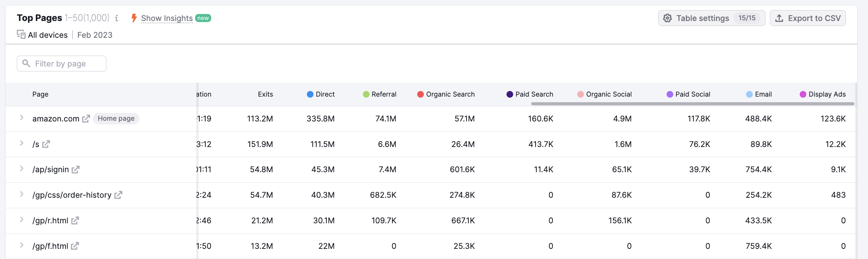Open the Show Insights link
868x259 pixels.
(167, 18)
